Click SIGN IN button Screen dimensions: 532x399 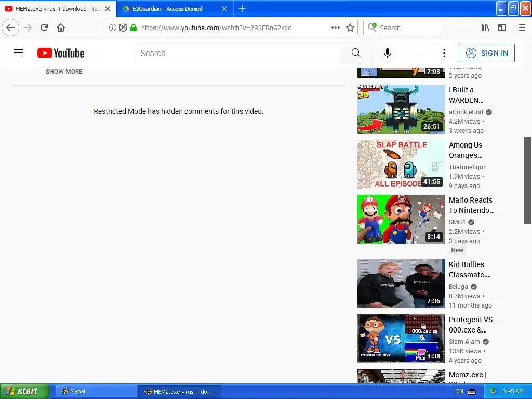[486, 53]
